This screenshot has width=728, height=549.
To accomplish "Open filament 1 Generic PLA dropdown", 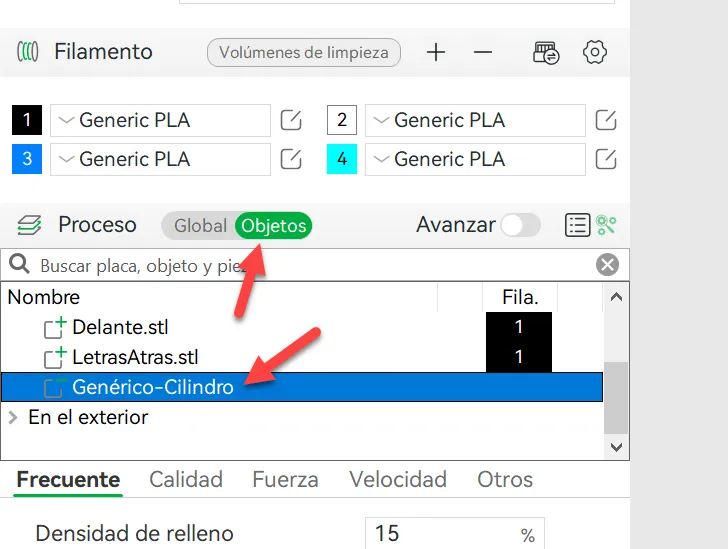I will pos(160,120).
